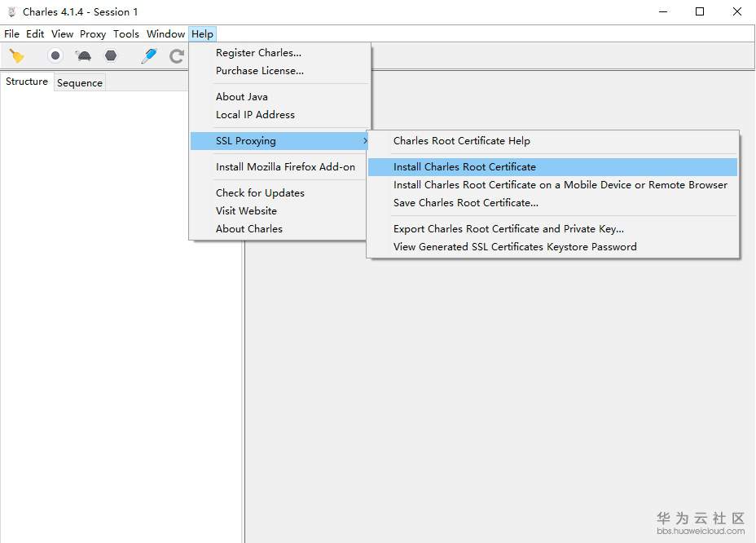The width and height of the screenshot is (756, 543).
Task: Choose Export Charles Root Certificate and Private Key...
Action: pos(552,229)
